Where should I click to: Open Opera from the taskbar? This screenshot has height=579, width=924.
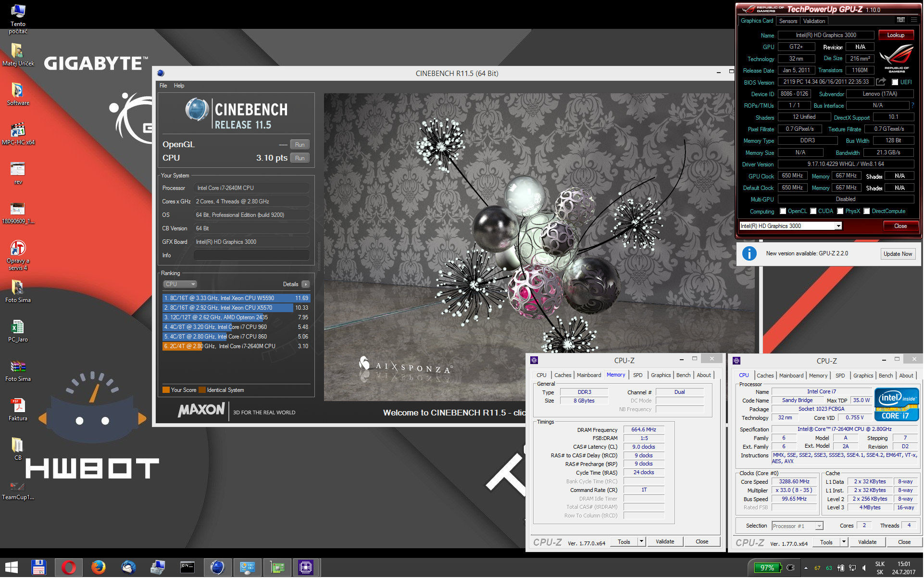tap(68, 568)
